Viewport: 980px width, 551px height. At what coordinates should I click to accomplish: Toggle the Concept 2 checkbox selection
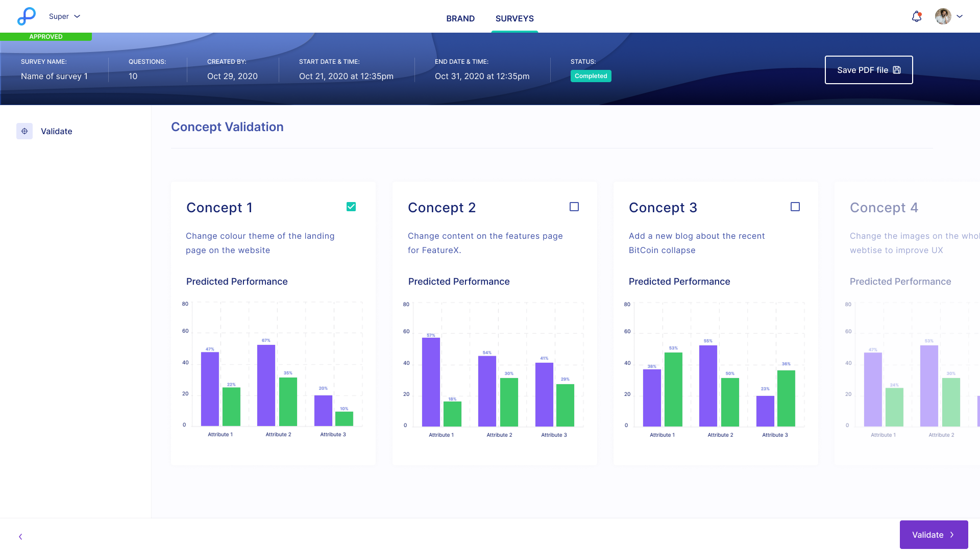pos(574,207)
